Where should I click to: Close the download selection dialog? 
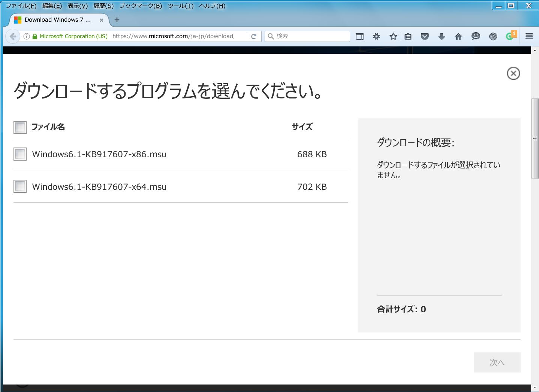pyautogui.click(x=513, y=73)
